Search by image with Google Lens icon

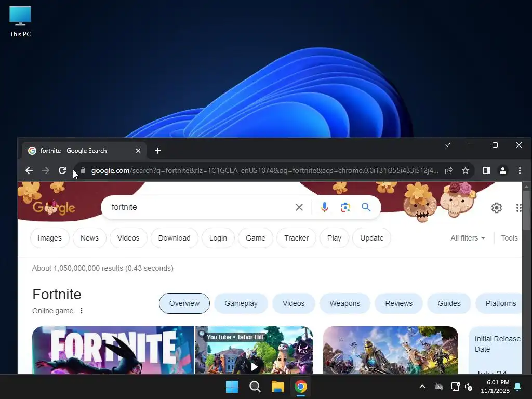click(x=345, y=207)
